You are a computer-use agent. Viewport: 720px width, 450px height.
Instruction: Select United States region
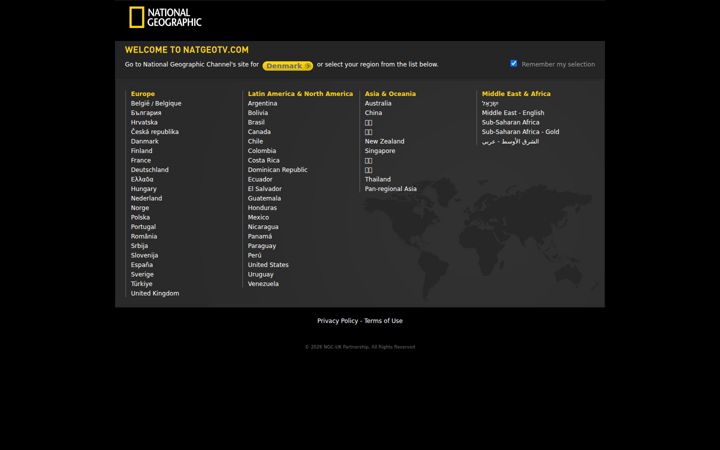tap(268, 264)
